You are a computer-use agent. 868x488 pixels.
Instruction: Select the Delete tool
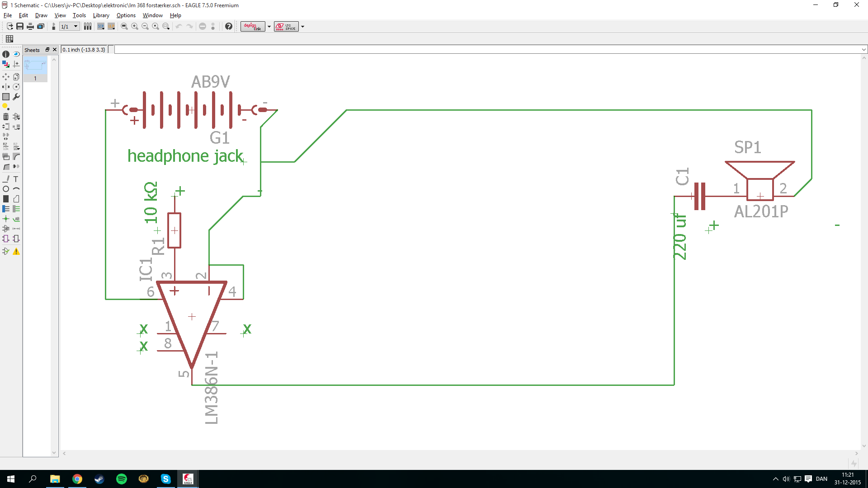click(6, 117)
